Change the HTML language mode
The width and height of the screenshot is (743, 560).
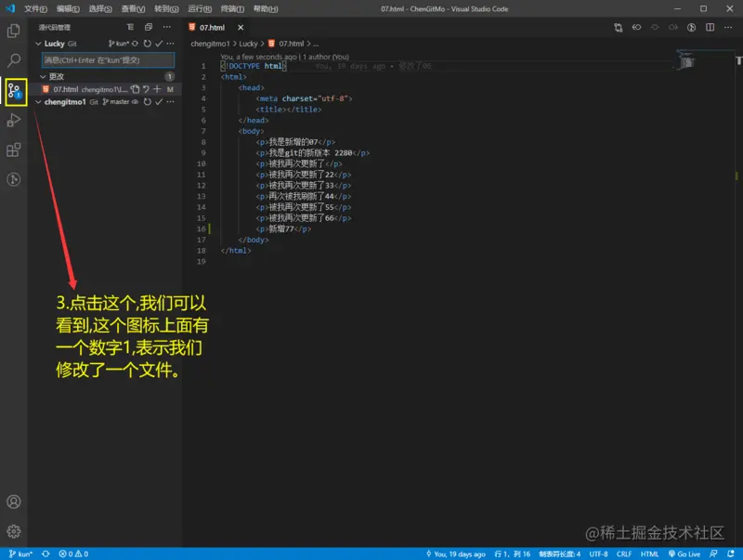coord(649,553)
